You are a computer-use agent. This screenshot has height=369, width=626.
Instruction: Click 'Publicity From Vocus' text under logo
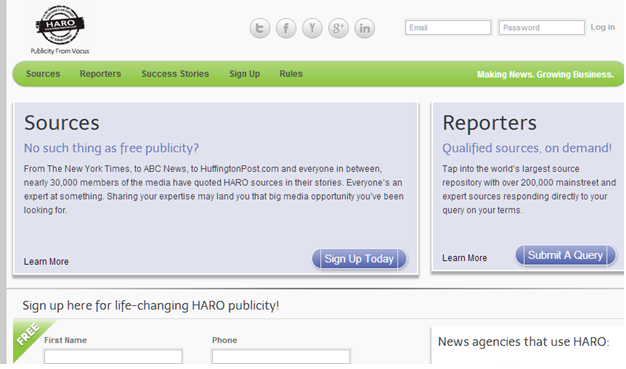60,51
